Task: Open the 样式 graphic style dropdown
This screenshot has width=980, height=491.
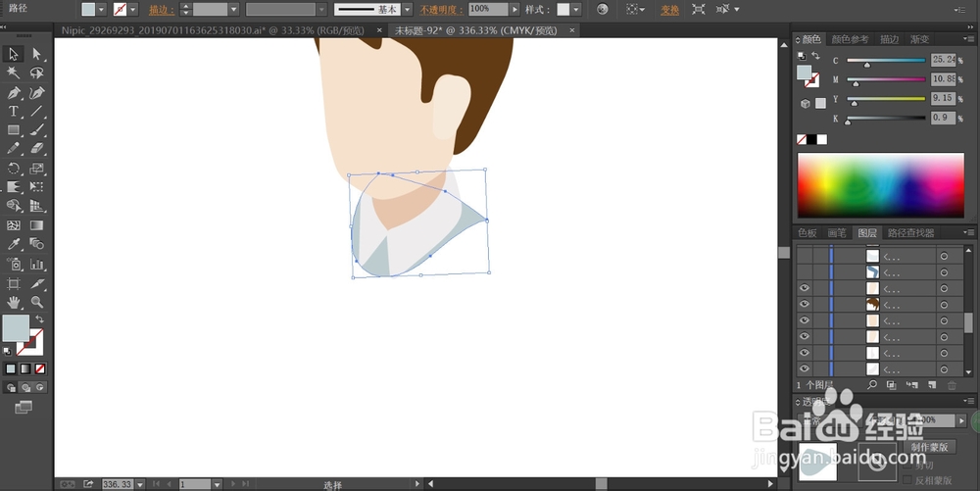Action: tap(575, 10)
